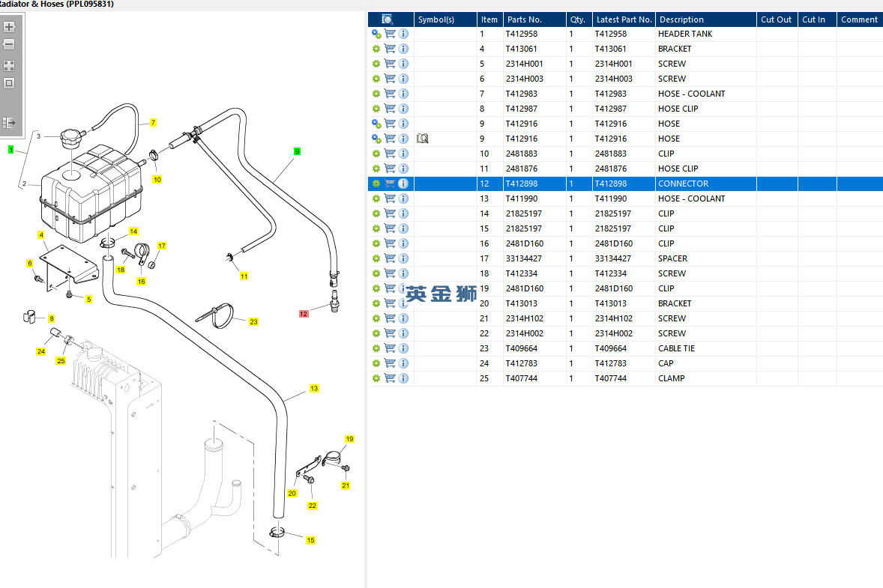This screenshot has width=883, height=588.
Task: Click the zoom in plus button
Action: (10, 27)
